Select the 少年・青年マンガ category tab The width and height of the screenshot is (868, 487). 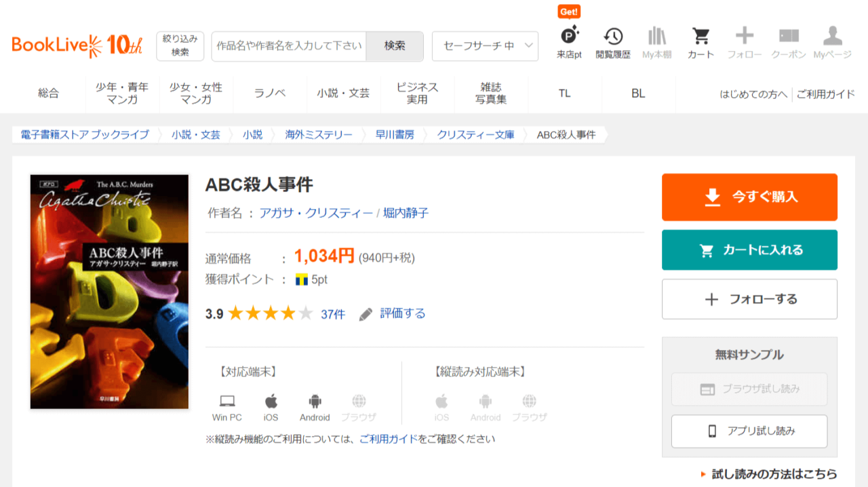tap(122, 94)
